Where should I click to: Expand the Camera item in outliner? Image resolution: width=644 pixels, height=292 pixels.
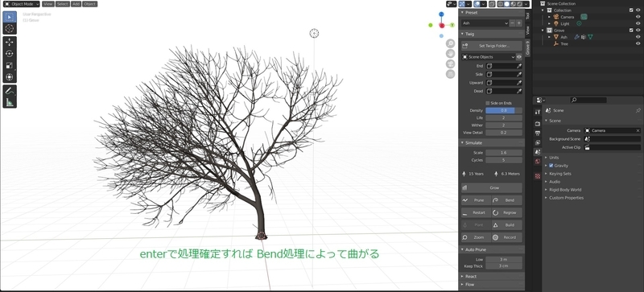pyautogui.click(x=549, y=17)
